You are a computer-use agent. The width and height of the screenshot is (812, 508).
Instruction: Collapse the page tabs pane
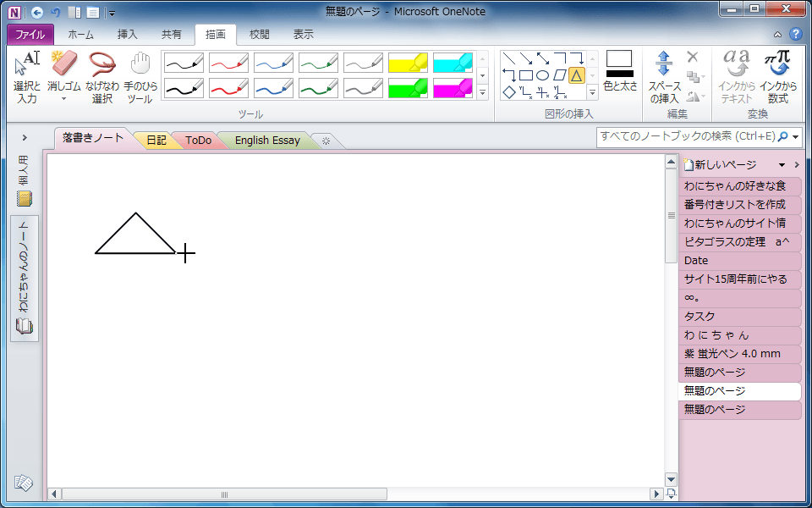click(x=797, y=165)
